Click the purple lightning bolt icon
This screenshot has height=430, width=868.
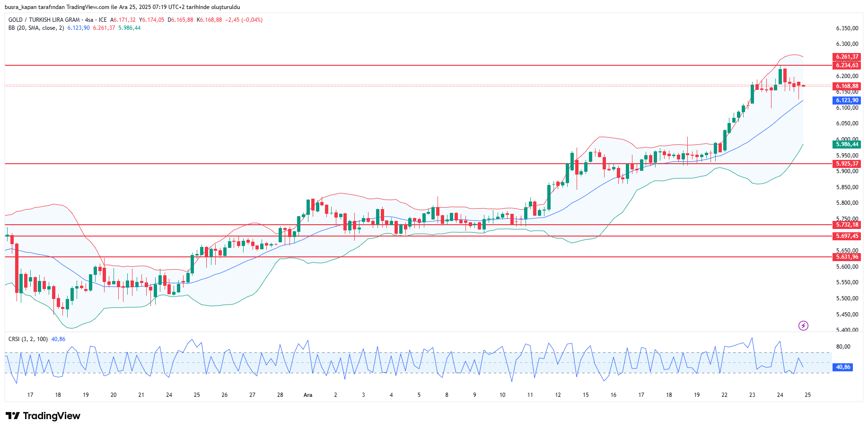(x=803, y=325)
